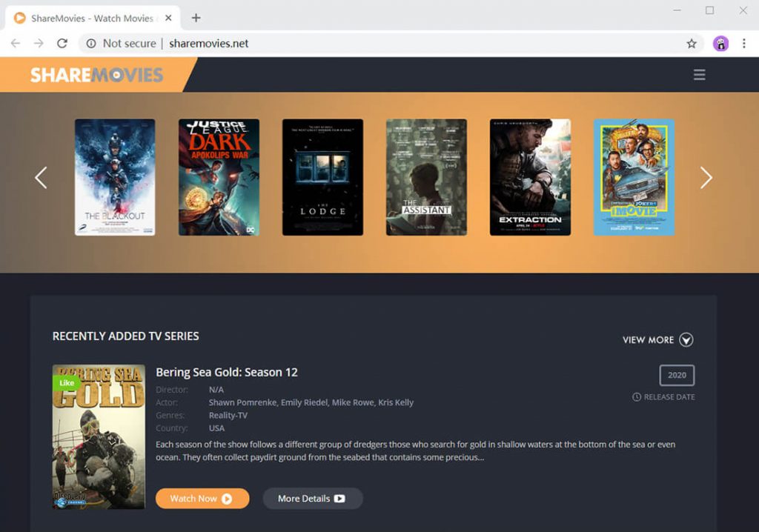Open a new browser tab
Image resolution: width=759 pixels, height=532 pixels.
click(x=196, y=18)
